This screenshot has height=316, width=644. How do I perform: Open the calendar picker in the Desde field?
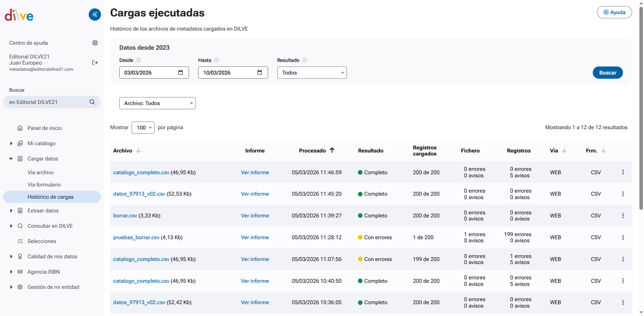[x=181, y=73]
